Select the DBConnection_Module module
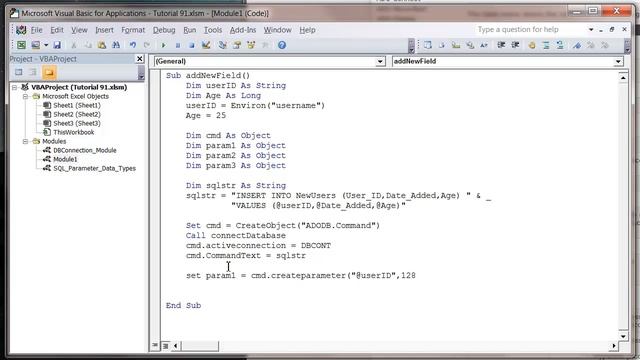This screenshot has width=640, height=360. pos(84,150)
